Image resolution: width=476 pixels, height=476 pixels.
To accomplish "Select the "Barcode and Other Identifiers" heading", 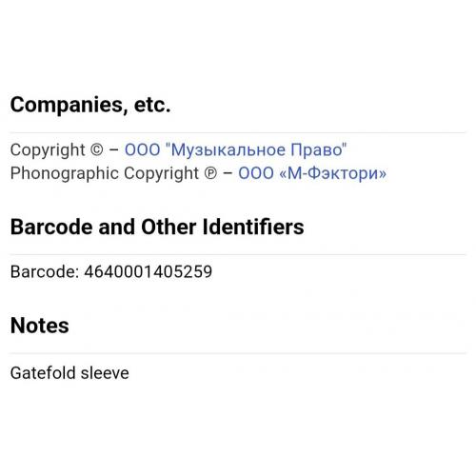I will tap(157, 227).
